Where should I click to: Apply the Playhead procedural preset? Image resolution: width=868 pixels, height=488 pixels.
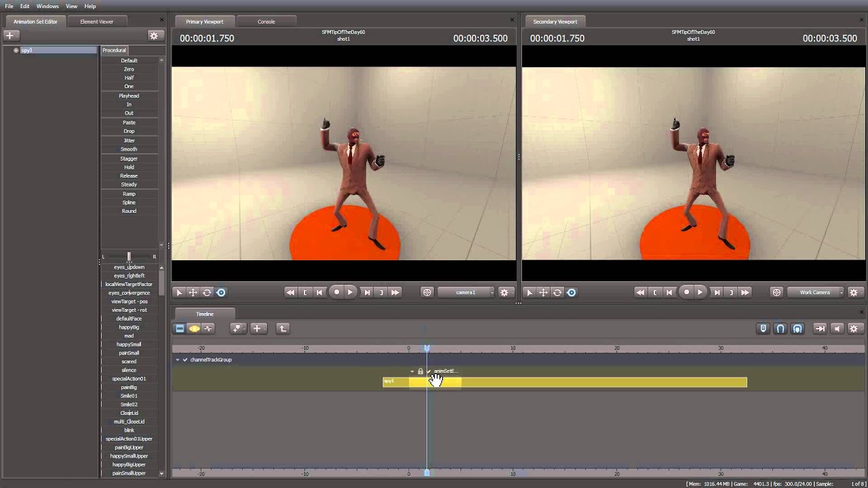pos(129,96)
